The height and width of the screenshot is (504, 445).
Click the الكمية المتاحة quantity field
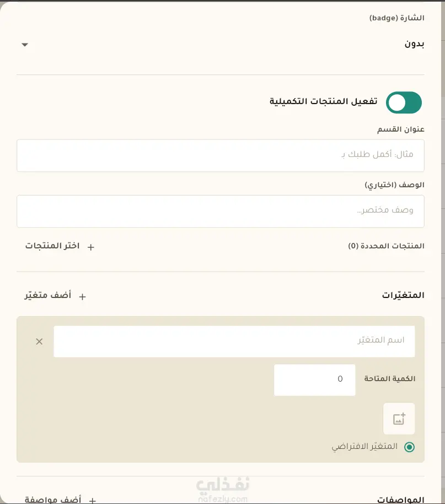coord(315,380)
